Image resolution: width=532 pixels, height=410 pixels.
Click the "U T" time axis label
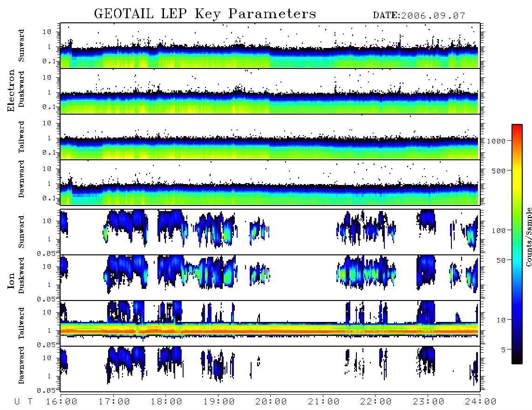(23, 402)
